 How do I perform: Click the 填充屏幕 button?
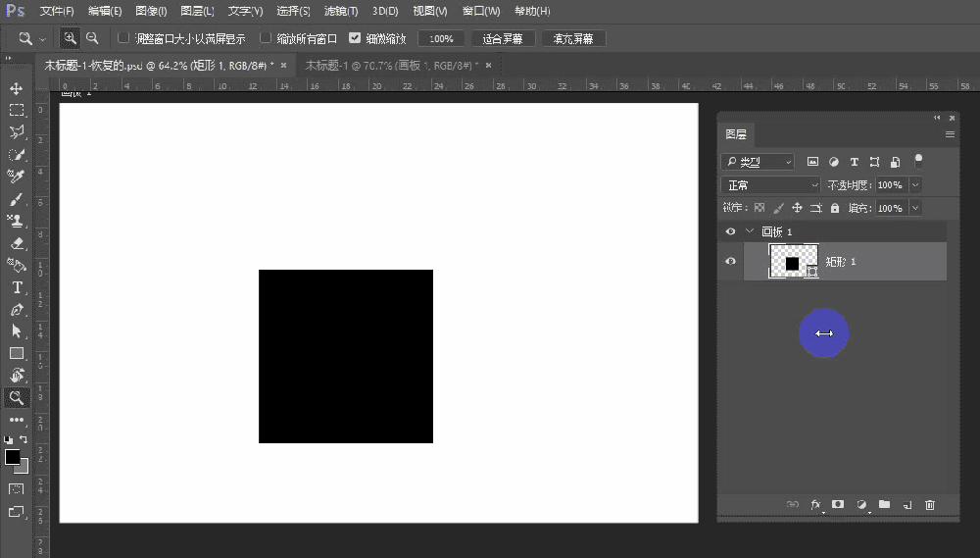[x=573, y=39]
